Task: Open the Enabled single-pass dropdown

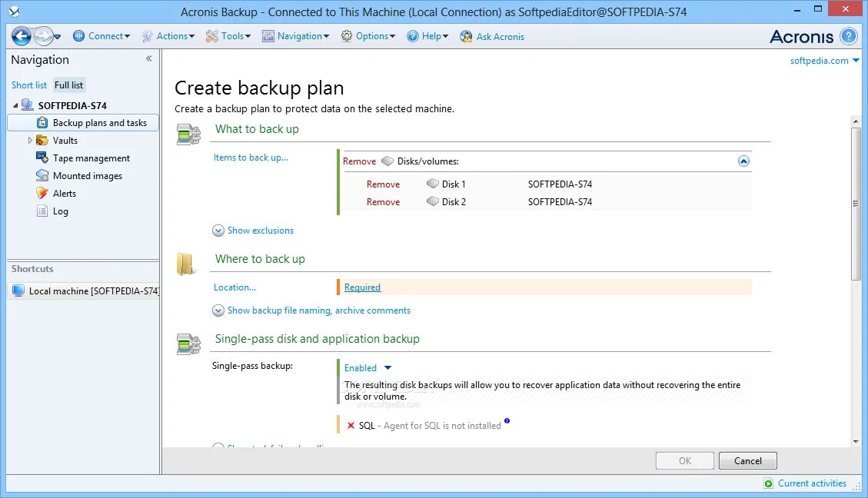Action: [367, 368]
